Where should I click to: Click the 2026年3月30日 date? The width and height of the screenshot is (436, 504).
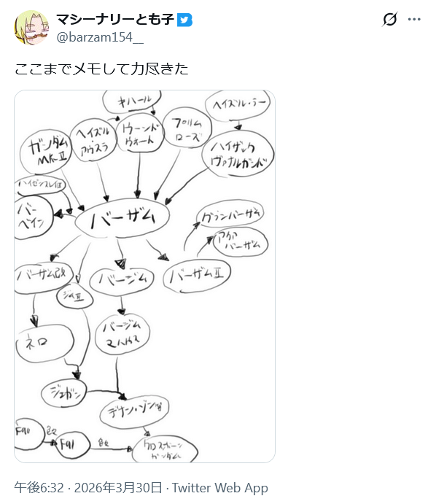point(118,488)
